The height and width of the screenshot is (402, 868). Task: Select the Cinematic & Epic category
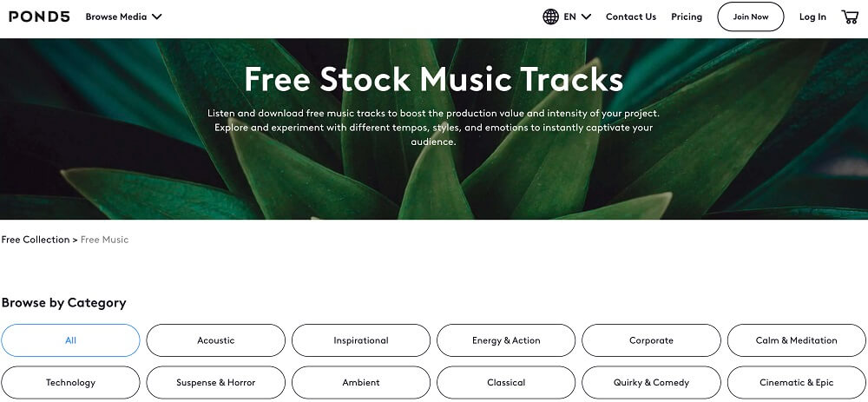796,382
